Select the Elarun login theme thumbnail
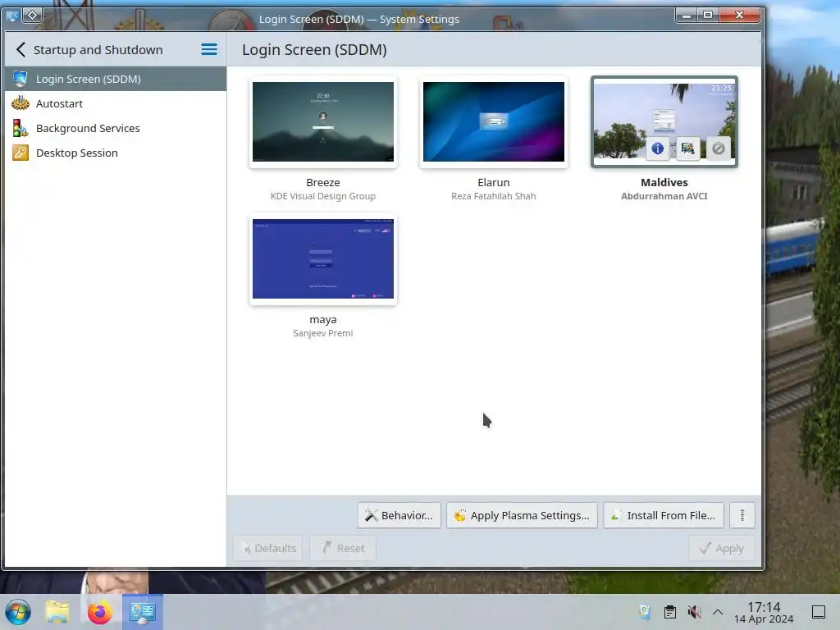The height and width of the screenshot is (630, 840). (x=493, y=121)
